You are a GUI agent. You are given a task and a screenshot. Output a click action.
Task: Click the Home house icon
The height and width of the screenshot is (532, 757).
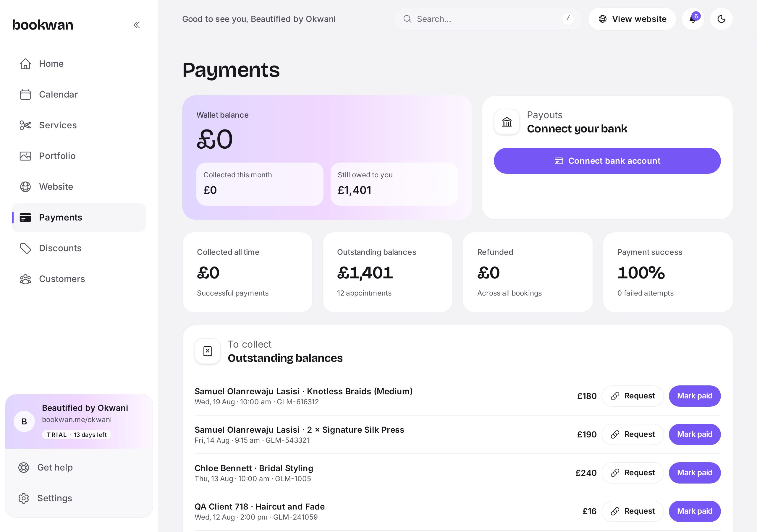coord(25,64)
